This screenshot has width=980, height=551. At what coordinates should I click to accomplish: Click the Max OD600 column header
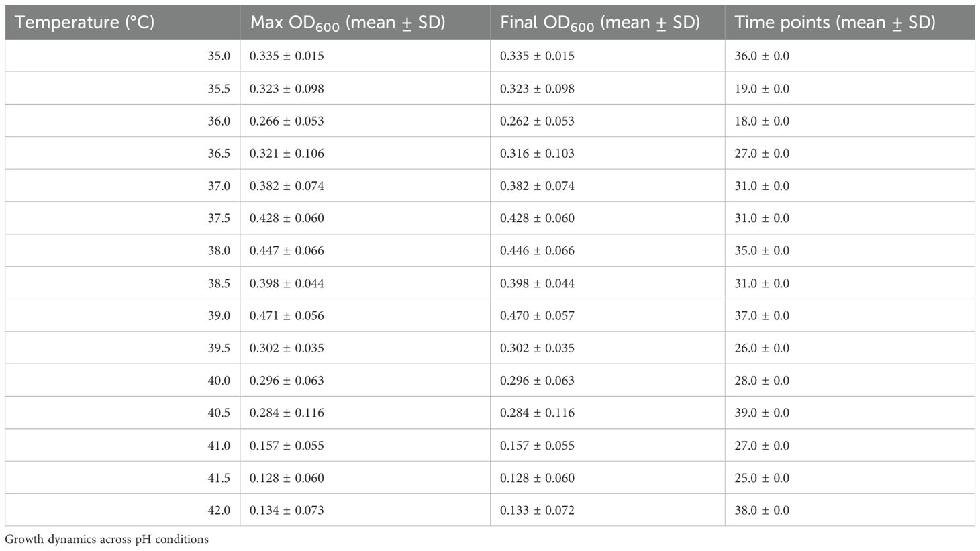point(365,22)
